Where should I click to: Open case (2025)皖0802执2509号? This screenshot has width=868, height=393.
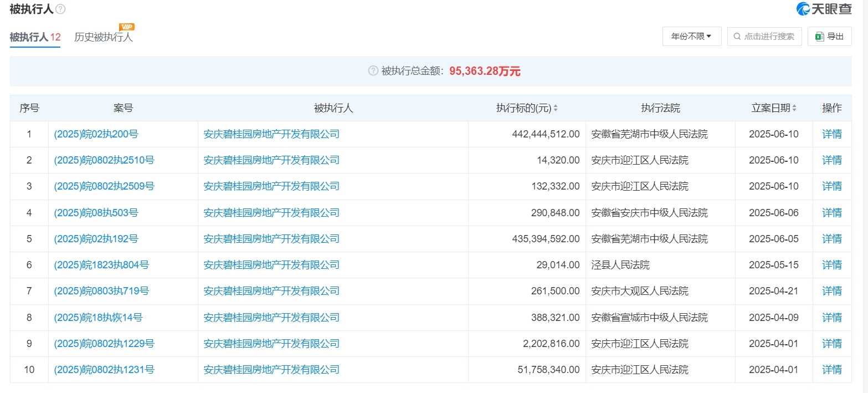click(104, 186)
